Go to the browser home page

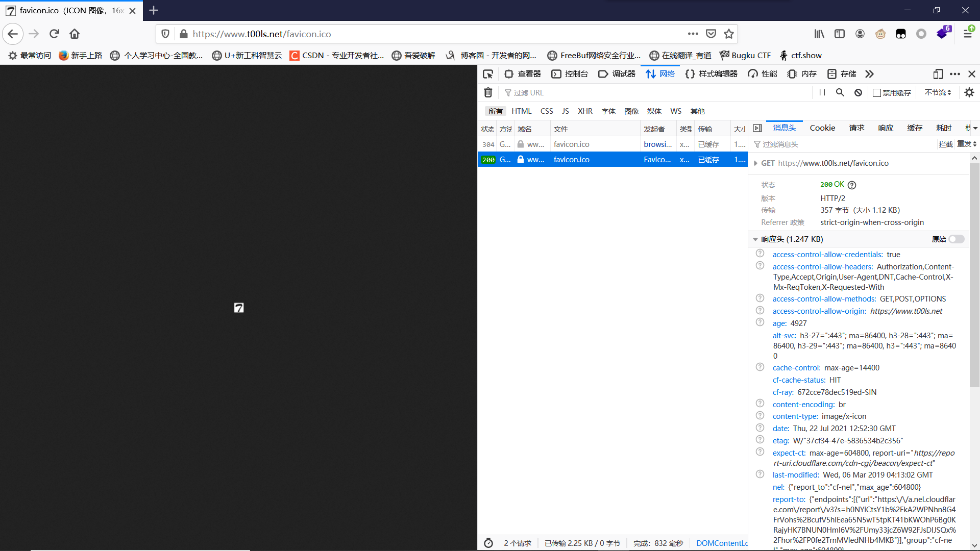75,34
